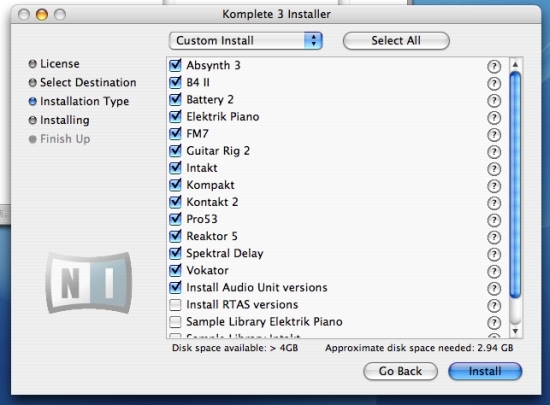Open help for Sample Library Elektrik Piano
550x405 pixels.
[x=494, y=323]
